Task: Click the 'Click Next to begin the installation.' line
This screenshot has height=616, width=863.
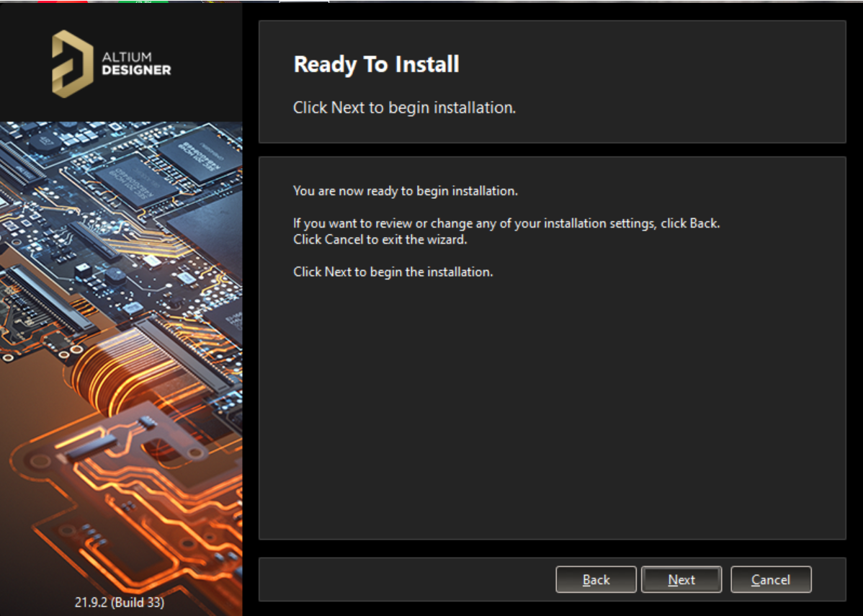Action: 393,272
